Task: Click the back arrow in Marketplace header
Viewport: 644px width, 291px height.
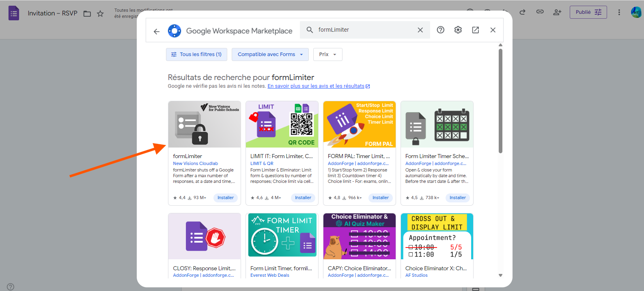Action: click(x=157, y=31)
